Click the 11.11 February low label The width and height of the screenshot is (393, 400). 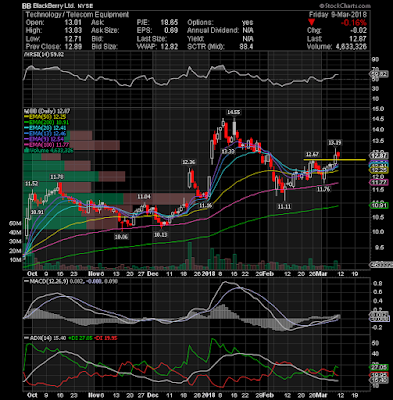[284, 207]
